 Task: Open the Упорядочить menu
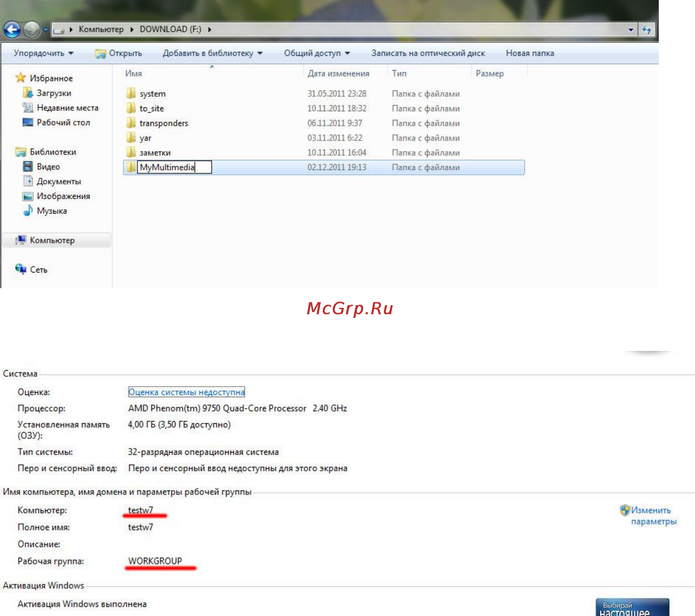point(44,53)
